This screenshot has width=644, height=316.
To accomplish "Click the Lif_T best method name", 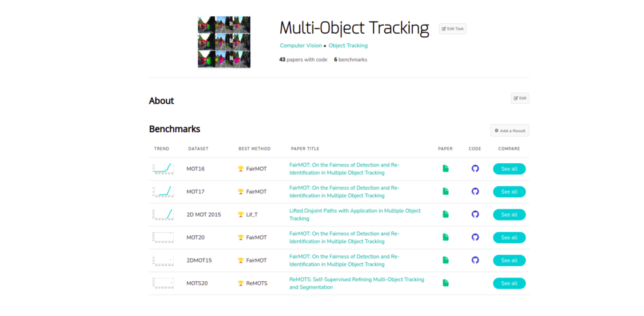I will click(x=253, y=215).
